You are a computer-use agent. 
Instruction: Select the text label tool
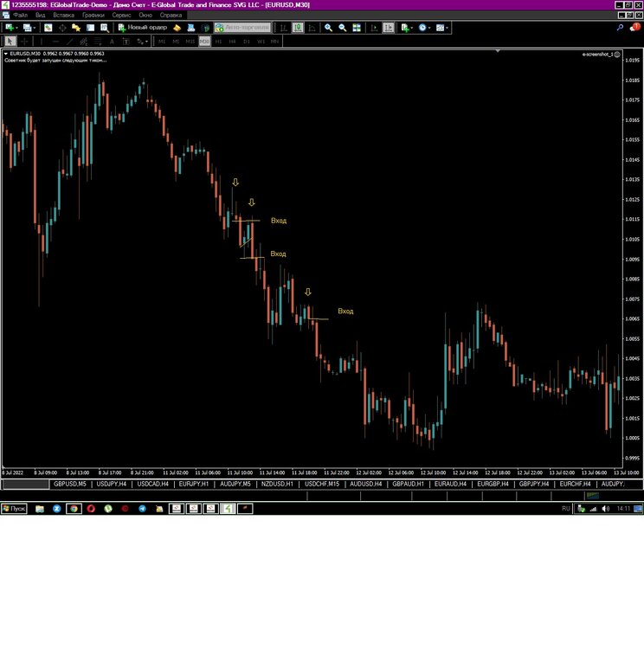(126, 42)
